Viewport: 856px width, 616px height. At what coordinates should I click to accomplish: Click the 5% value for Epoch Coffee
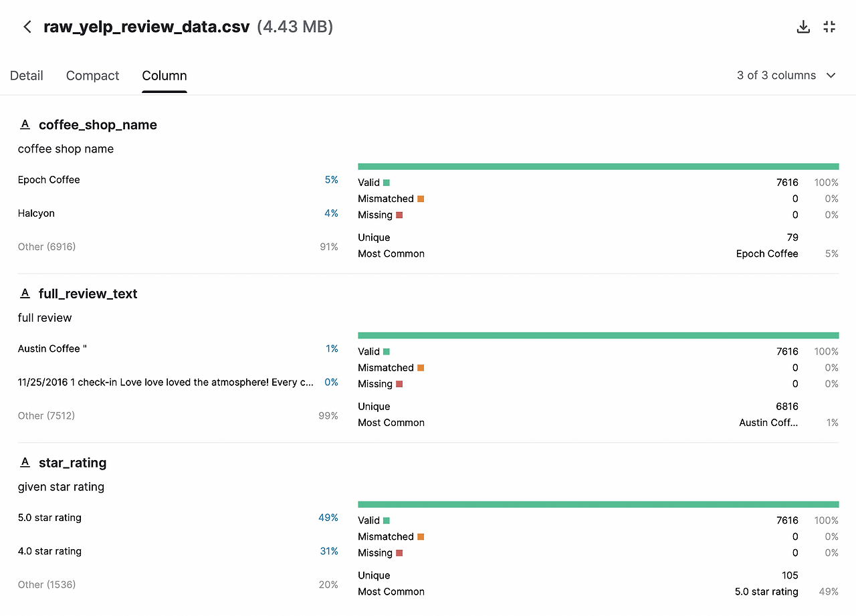point(332,180)
